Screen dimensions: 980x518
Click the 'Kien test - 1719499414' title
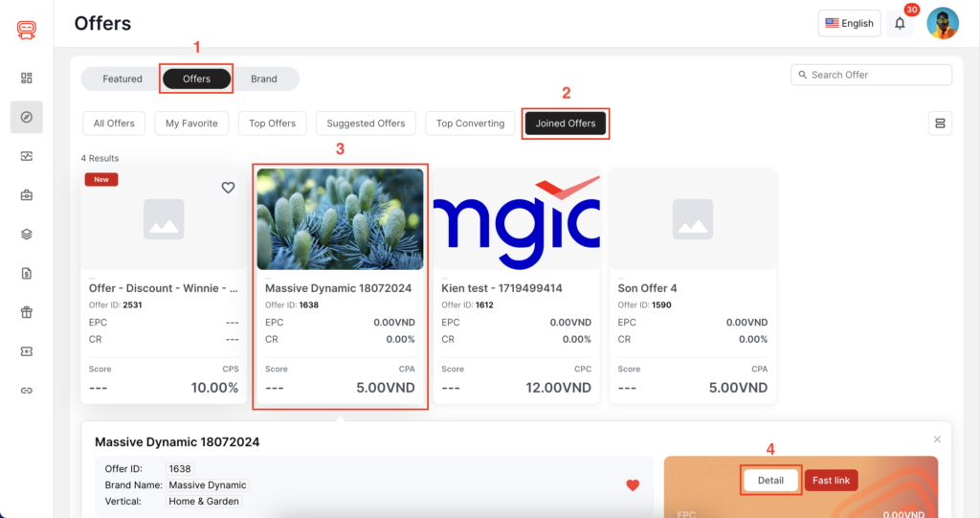[501, 288]
